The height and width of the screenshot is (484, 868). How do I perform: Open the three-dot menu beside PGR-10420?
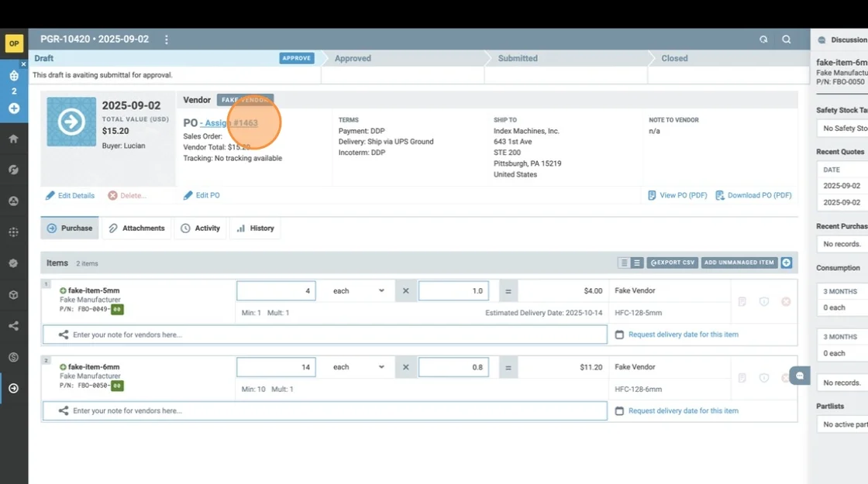[166, 39]
